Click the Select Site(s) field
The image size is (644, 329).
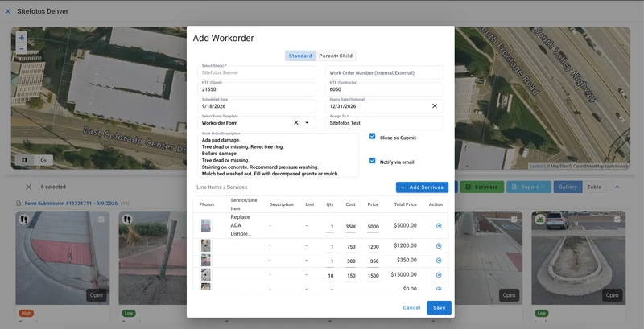[x=257, y=72]
